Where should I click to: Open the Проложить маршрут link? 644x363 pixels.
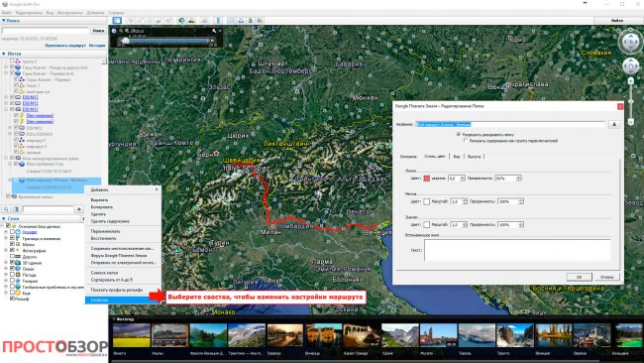65,46
